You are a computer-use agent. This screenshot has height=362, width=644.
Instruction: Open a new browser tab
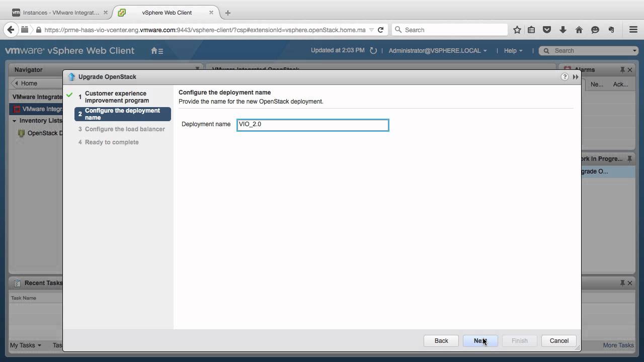click(228, 13)
